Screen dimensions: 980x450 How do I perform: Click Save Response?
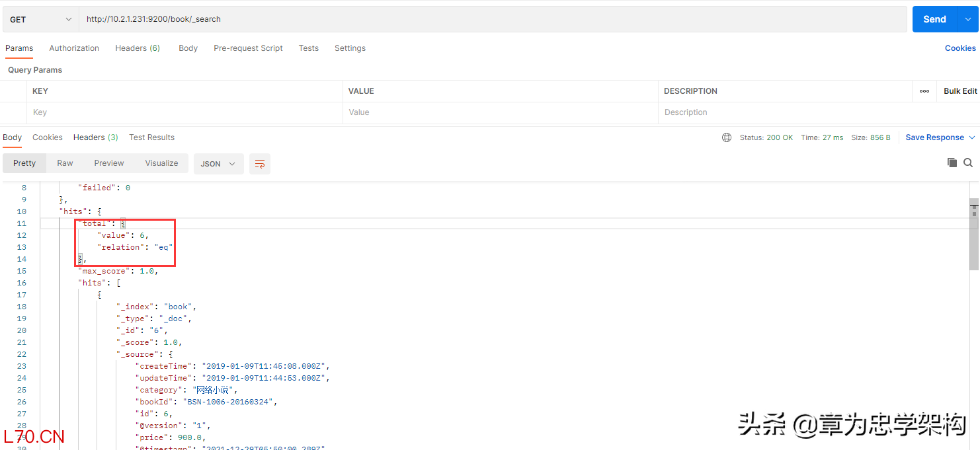[x=935, y=137]
